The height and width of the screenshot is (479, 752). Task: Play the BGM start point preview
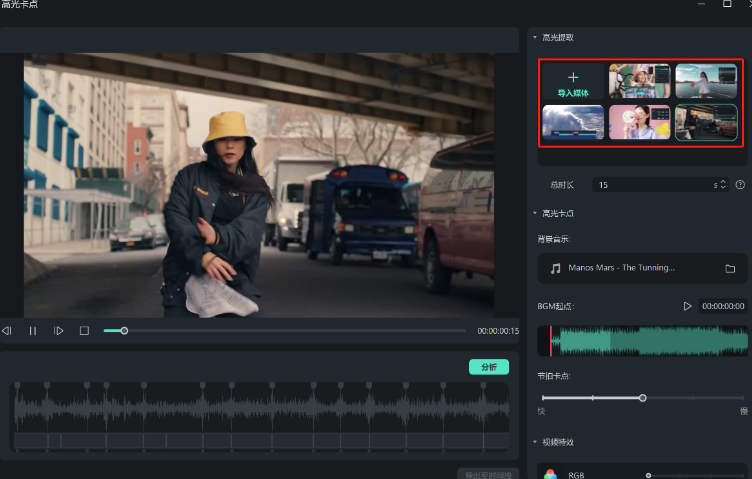tap(687, 306)
